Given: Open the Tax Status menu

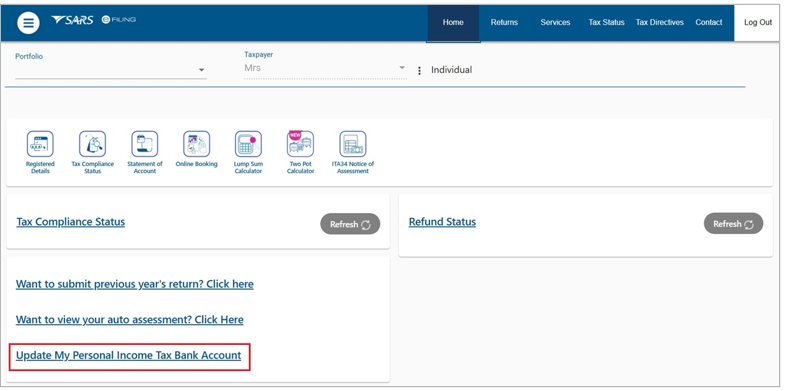Looking at the screenshot, I should pos(606,23).
